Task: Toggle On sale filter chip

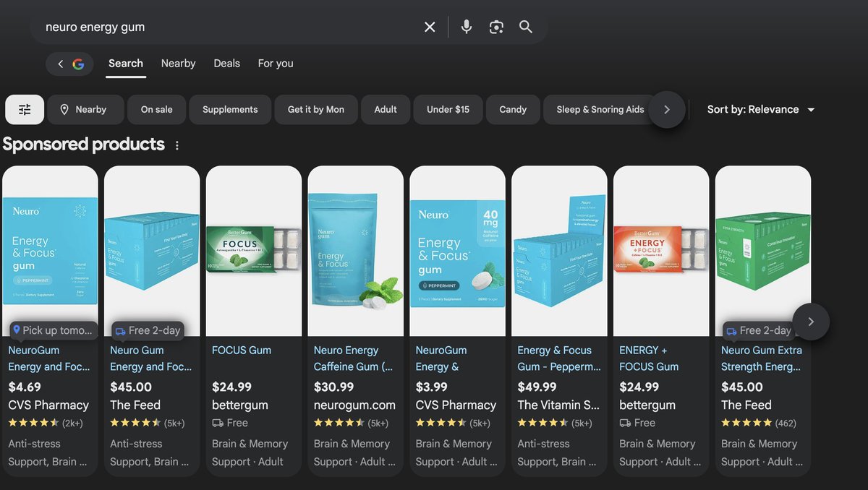Action: coord(157,109)
